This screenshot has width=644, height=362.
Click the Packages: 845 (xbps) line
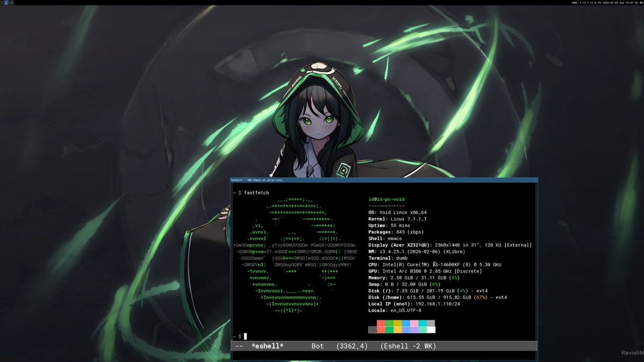[396, 232]
